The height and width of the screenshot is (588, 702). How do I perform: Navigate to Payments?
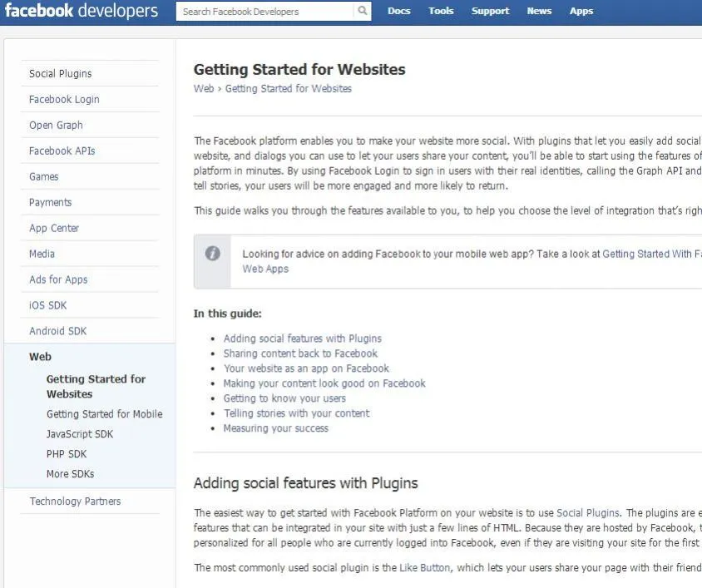coord(50,202)
